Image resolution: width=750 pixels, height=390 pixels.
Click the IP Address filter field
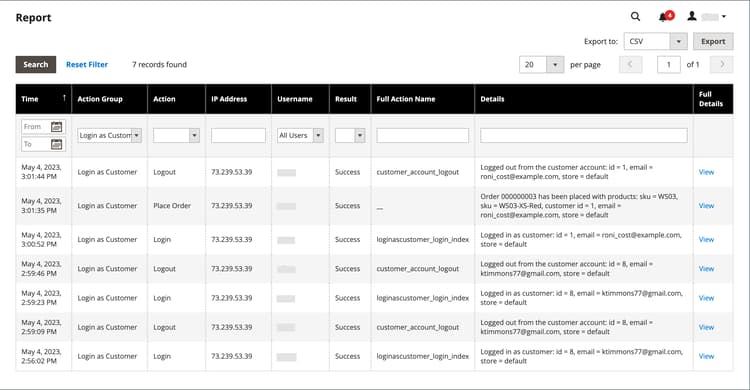click(x=238, y=135)
